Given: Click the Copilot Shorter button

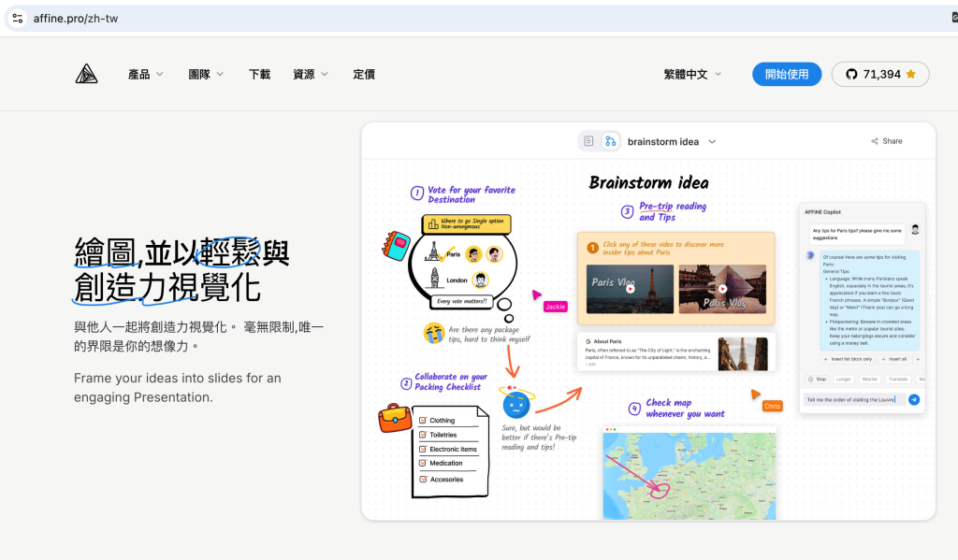Looking at the screenshot, I should 869,380.
